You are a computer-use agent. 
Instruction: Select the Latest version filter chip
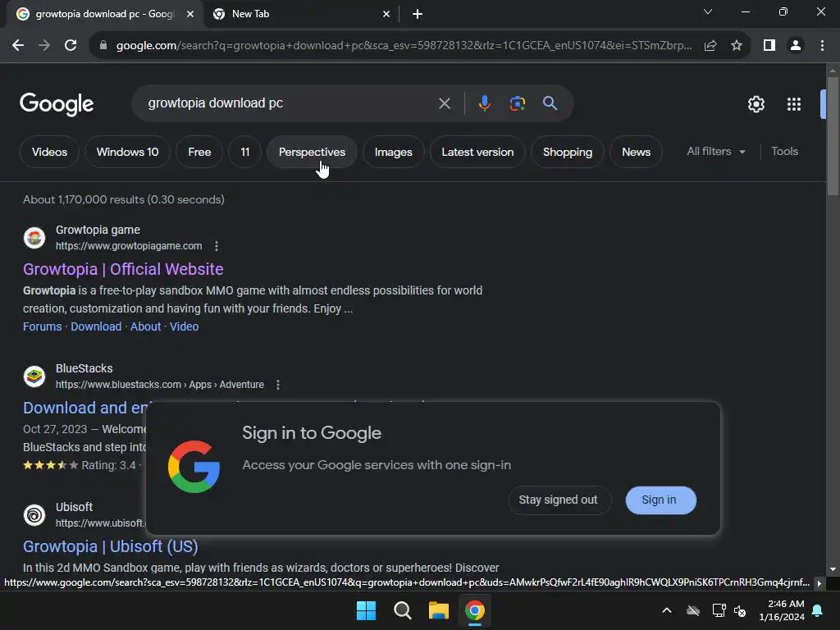[477, 152]
